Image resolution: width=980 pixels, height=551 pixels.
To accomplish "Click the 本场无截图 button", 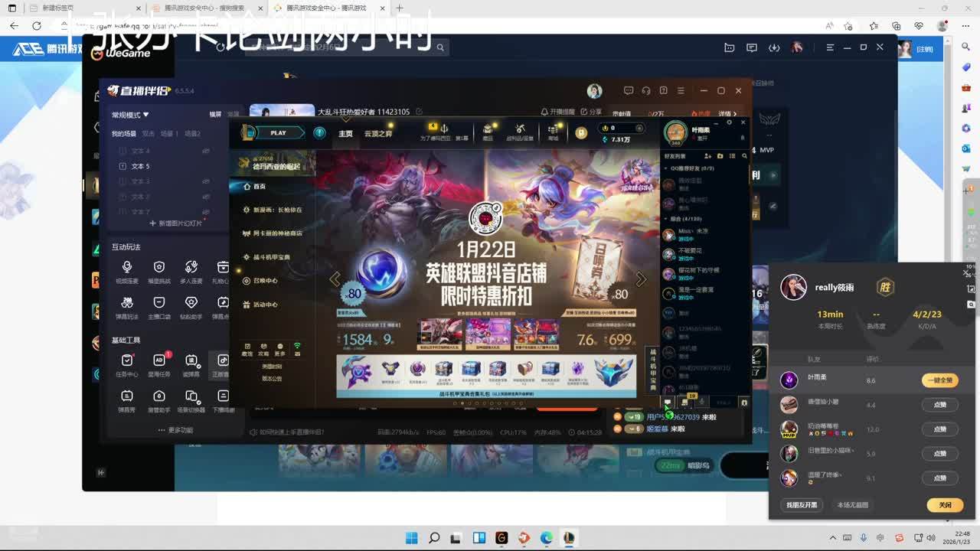I will click(x=853, y=505).
